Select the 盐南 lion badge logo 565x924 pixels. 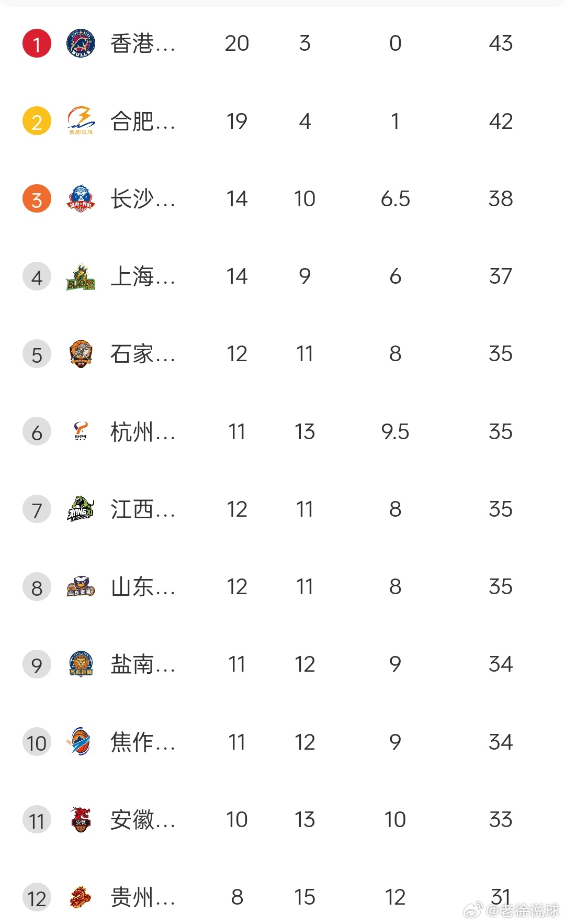coord(81,664)
